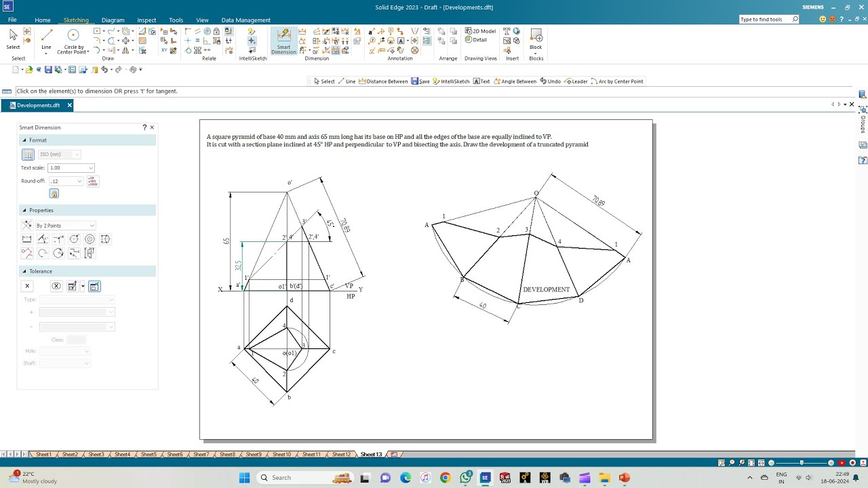Select the no-tolerance X dimension type
This screenshot has height=488, width=868.
point(27,286)
